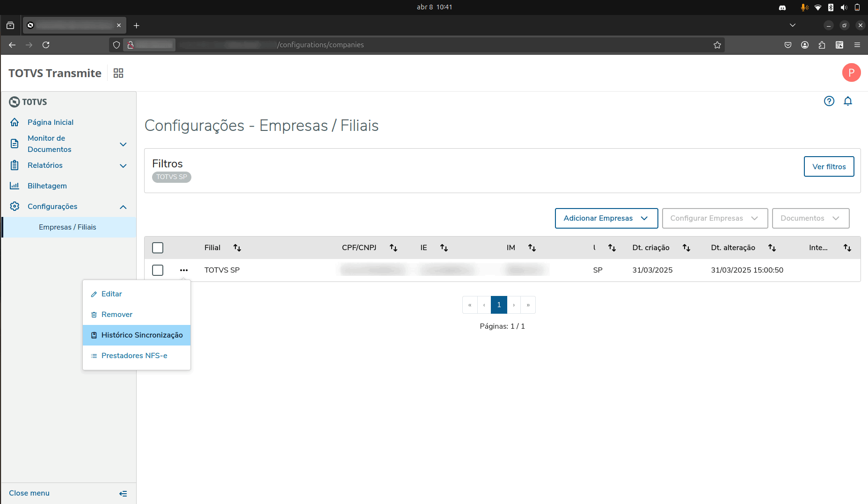This screenshot has width=868, height=504.
Task: Go back in browser history
Action: coord(12,45)
